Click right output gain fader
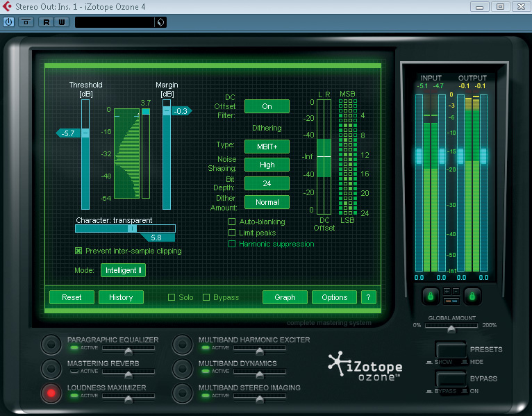This screenshot has width=532, height=416. coord(483,156)
